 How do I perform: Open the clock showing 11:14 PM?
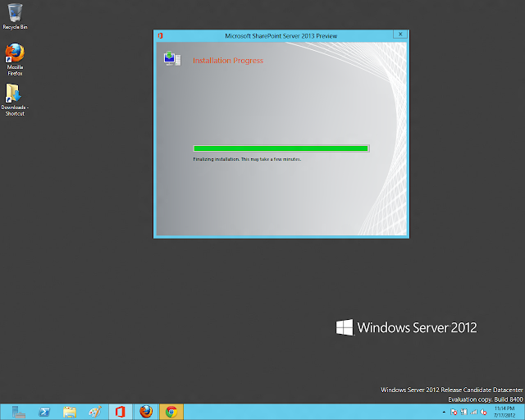pos(504,412)
